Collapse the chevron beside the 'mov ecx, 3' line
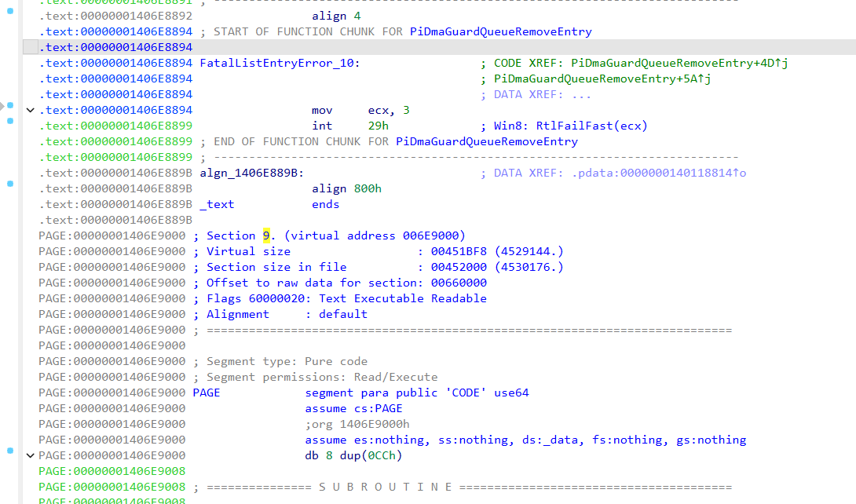856x504 pixels. pos(31,110)
